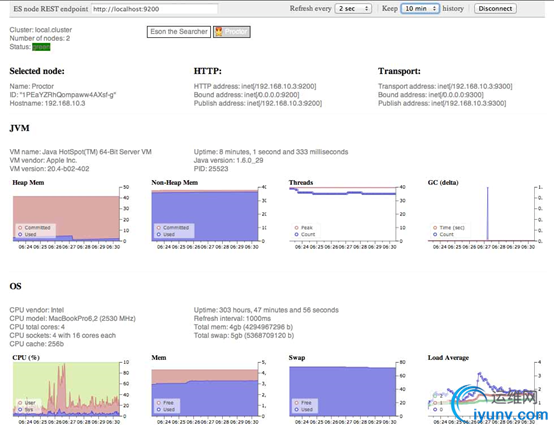Click the Count legend marker in Threads
Screen dimensions: 554x431
tap(296, 235)
